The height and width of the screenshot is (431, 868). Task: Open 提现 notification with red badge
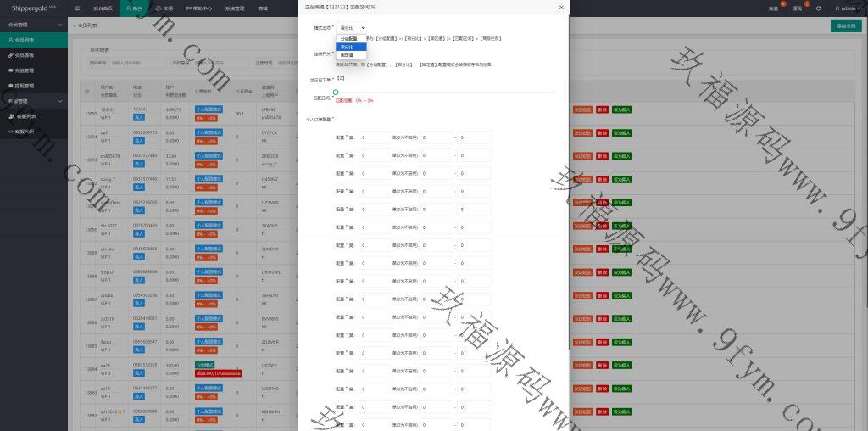click(797, 8)
